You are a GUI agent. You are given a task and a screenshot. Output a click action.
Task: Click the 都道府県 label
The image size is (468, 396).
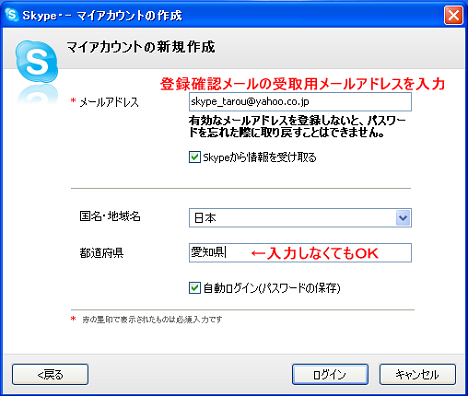(102, 253)
